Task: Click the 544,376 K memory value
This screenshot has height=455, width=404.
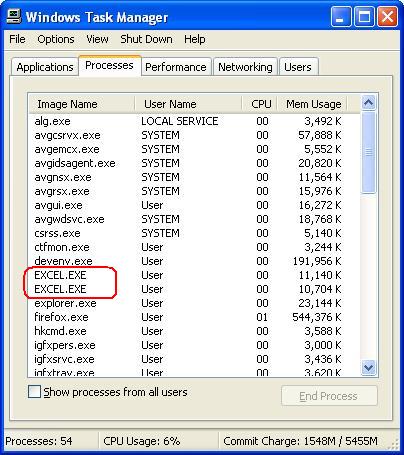Action: pyautogui.click(x=317, y=317)
